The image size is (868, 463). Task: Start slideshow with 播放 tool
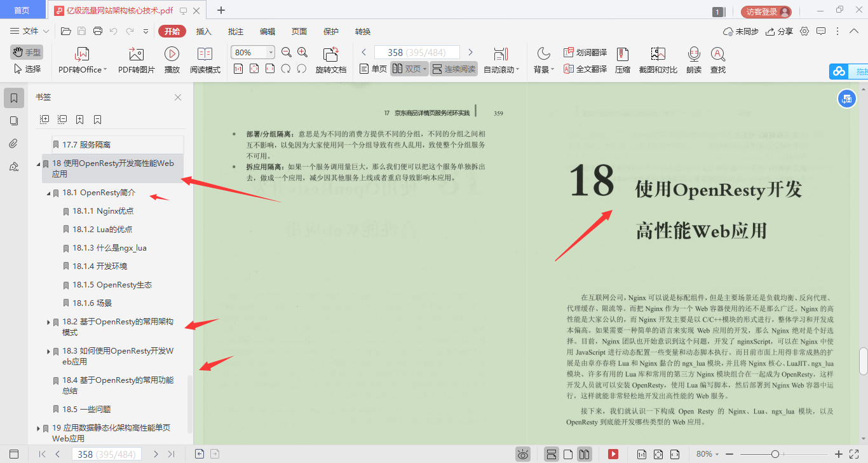172,60
